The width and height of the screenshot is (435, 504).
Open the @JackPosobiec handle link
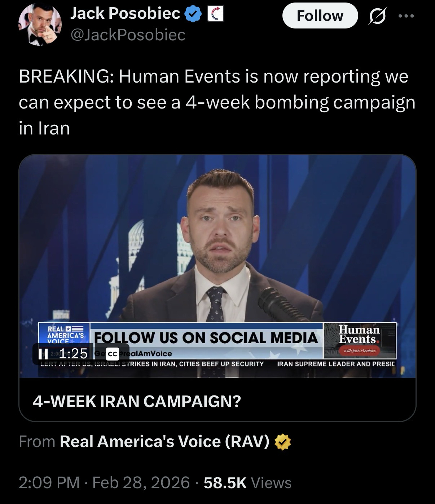coord(128,35)
